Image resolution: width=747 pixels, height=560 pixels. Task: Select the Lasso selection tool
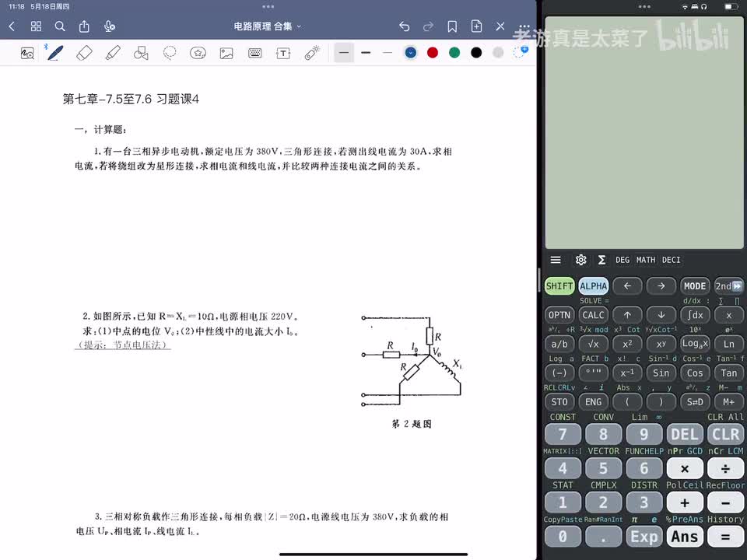tap(170, 53)
